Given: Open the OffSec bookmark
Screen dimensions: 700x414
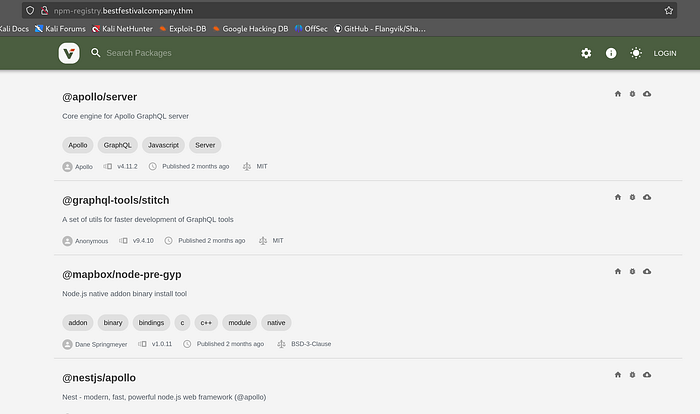Looking at the screenshot, I should [x=311, y=29].
